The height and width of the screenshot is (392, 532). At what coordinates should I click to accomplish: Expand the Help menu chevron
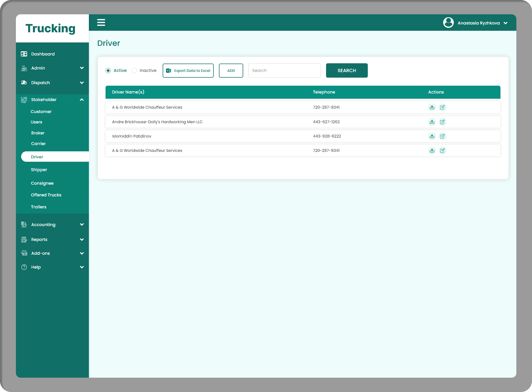click(82, 267)
